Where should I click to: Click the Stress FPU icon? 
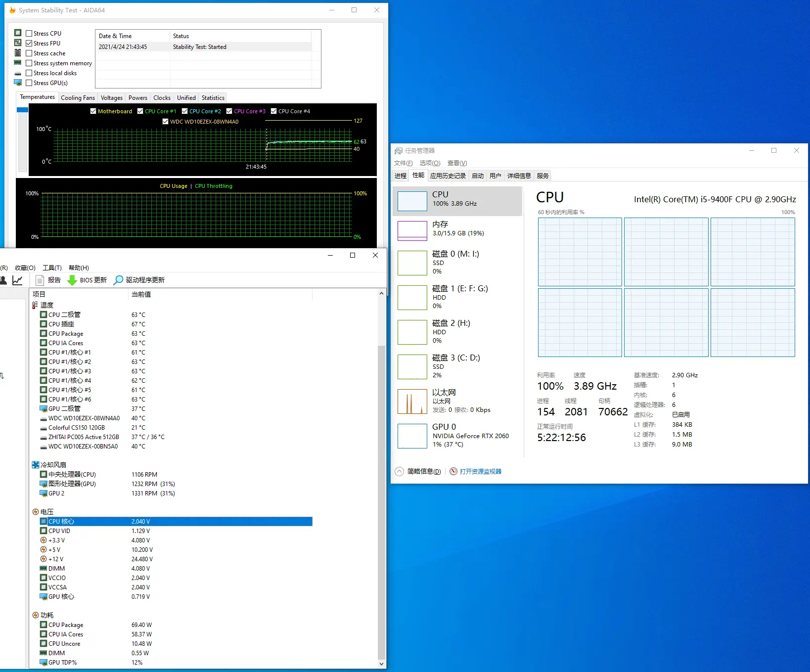pyautogui.click(x=18, y=43)
